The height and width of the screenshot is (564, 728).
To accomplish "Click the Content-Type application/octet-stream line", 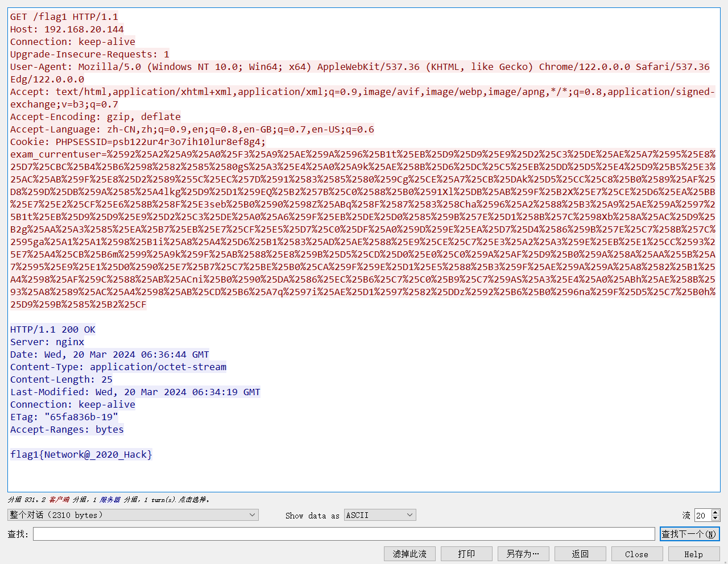I will [x=118, y=367].
